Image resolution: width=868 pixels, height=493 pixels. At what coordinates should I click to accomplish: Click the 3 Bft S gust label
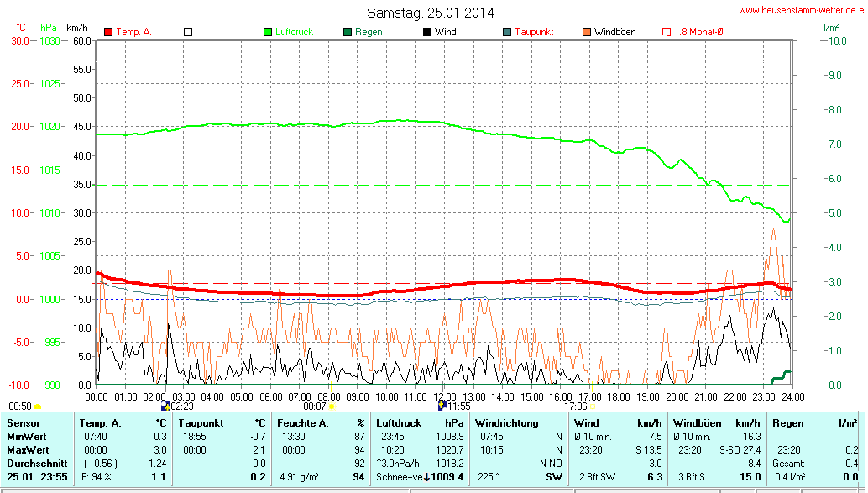pyautogui.click(x=692, y=477)
